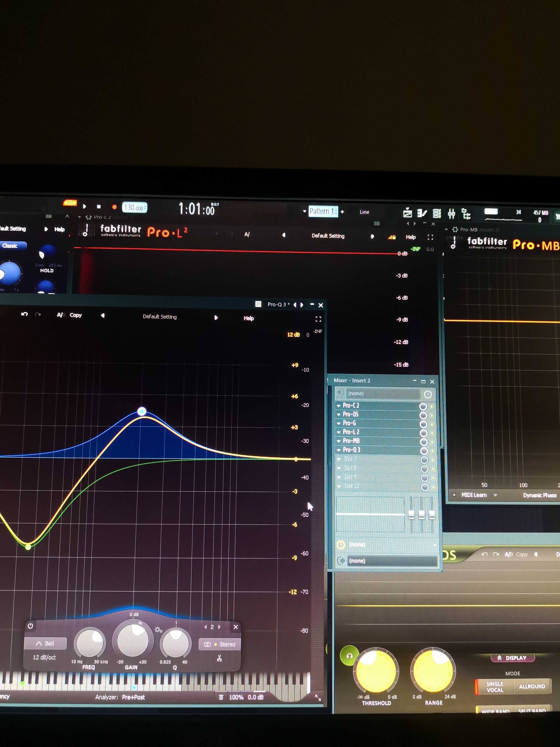Viewport: 560px width, 747px height.
Task: Open the Line snap mode selector
Action: (364, 212)
